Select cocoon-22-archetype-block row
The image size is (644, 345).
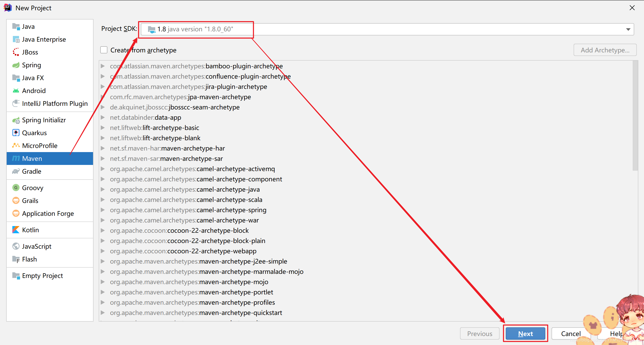tap(366, 230)
